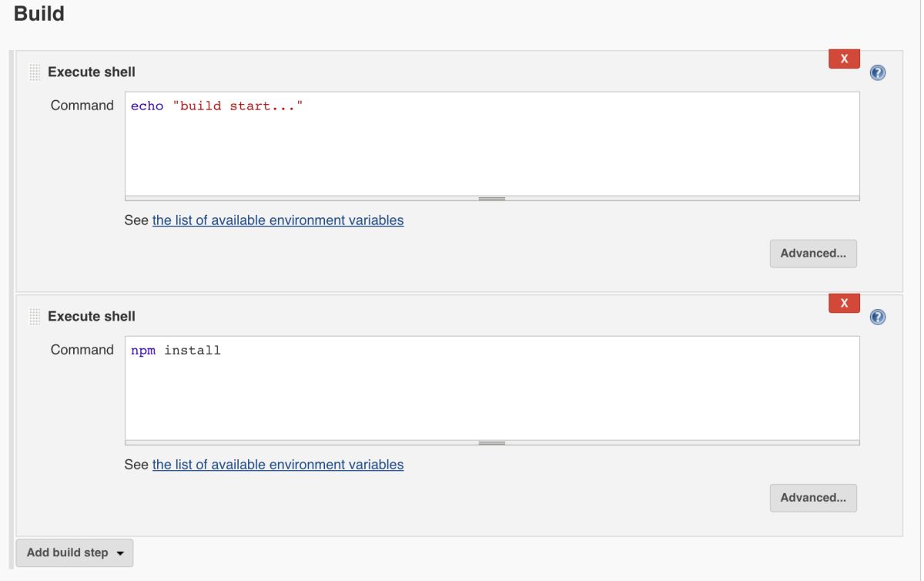This screenshot has height=581, width=924.
Task: Grab the drag handle of the echo build step
Action: coord(34,72)
